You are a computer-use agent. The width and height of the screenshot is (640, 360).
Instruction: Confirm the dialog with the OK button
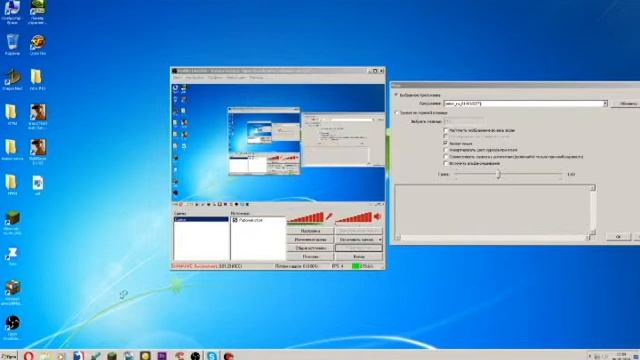pyautogui.click(x=618, y=237)
